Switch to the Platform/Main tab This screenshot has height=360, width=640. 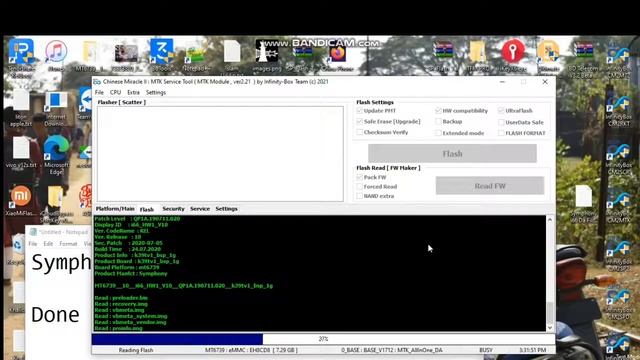115,209
